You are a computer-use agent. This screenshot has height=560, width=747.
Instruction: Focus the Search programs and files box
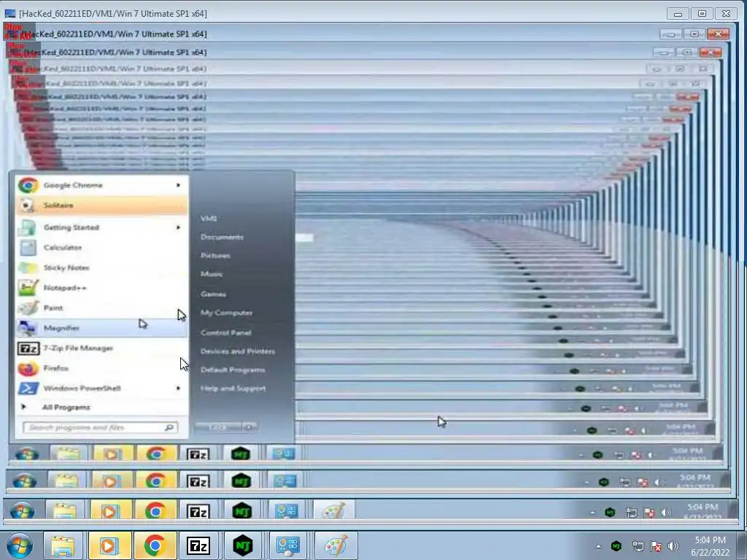point(101,427)
